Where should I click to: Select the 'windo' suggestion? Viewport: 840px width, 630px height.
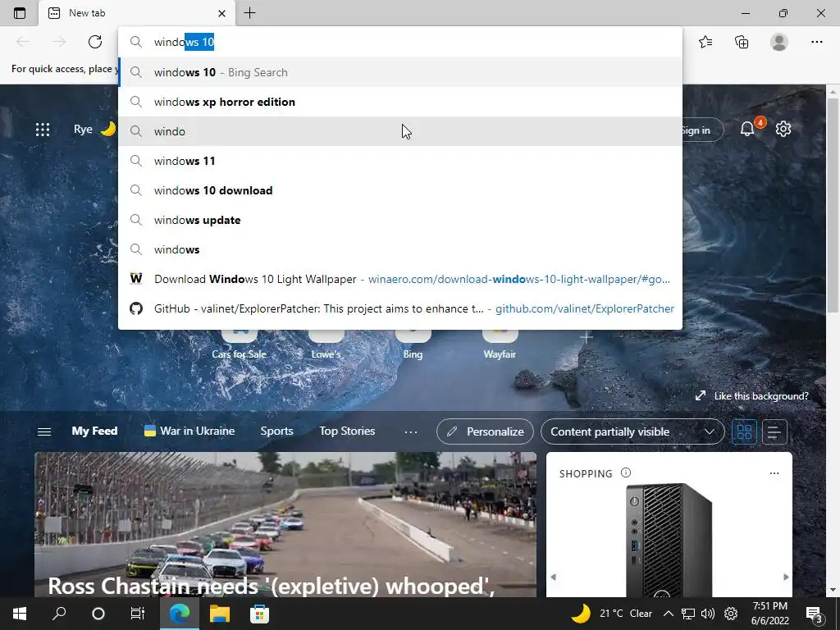click(x=400, y=131)
